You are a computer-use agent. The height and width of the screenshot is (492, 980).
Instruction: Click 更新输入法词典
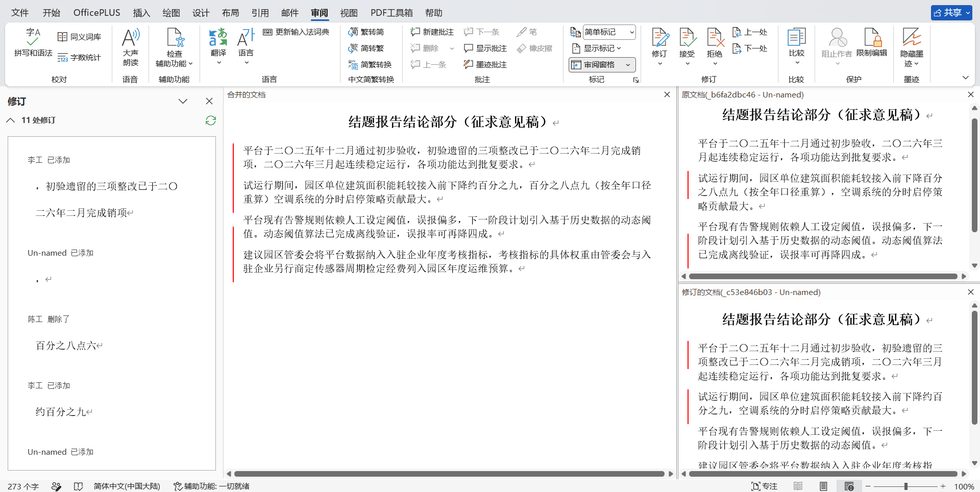[296, 32]
